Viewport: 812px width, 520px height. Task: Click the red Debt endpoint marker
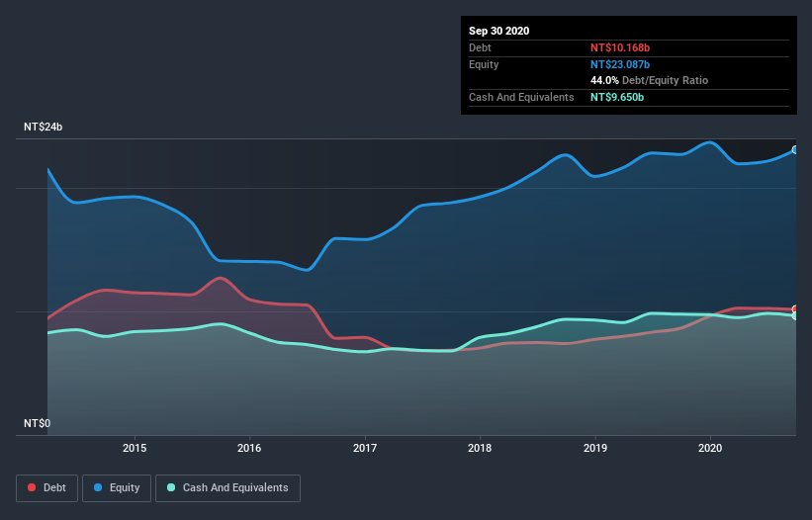795,308
